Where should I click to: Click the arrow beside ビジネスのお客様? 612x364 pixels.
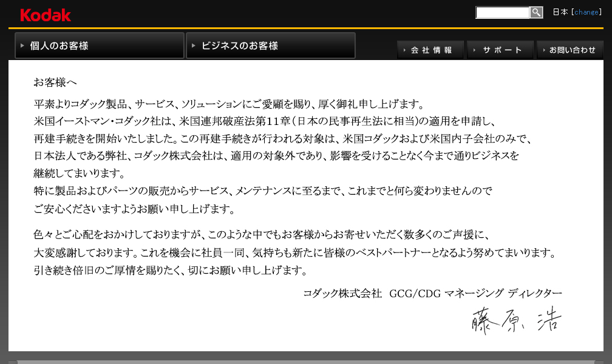point(193,45)
